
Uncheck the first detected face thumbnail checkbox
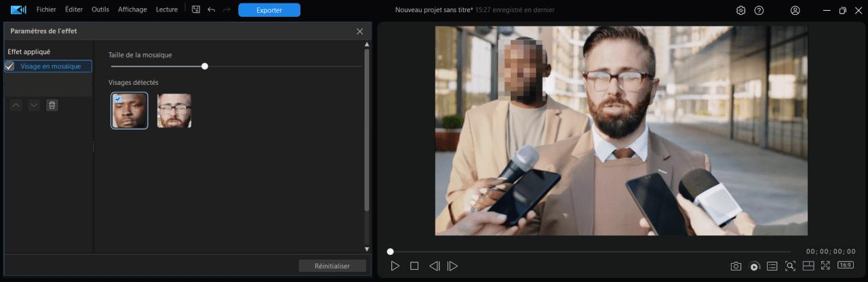click(118, 99)
